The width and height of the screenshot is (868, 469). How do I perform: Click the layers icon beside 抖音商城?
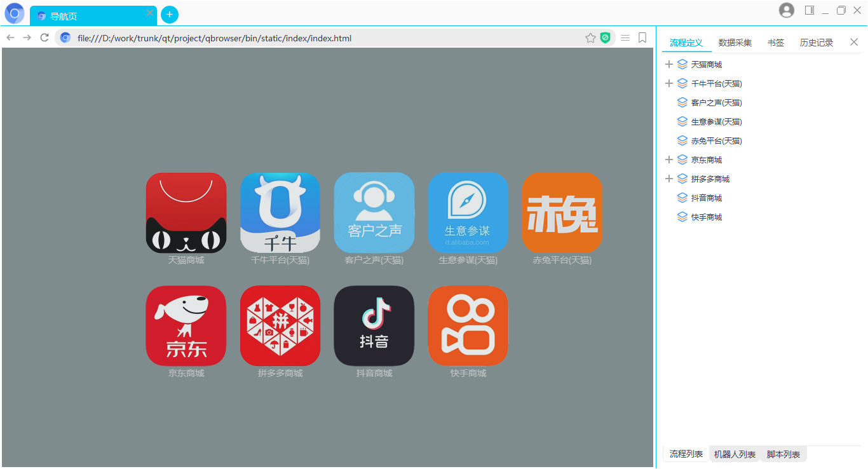point(682,198)
